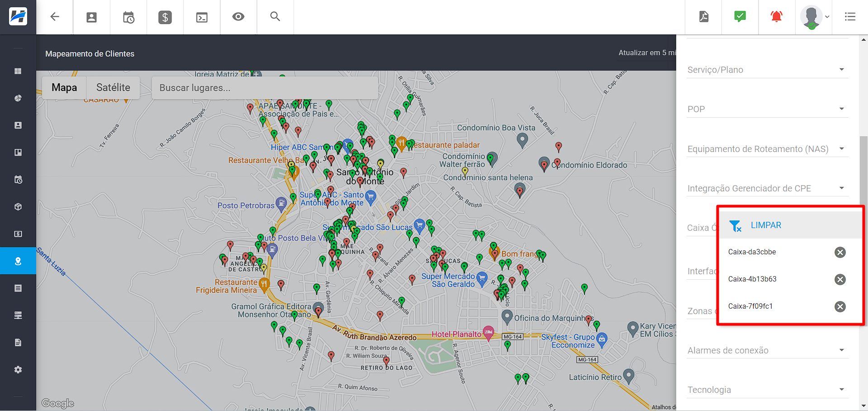Open the pie chart icon in sidebar
This screenshot has height=411, width=868.
tap(18, 98)
